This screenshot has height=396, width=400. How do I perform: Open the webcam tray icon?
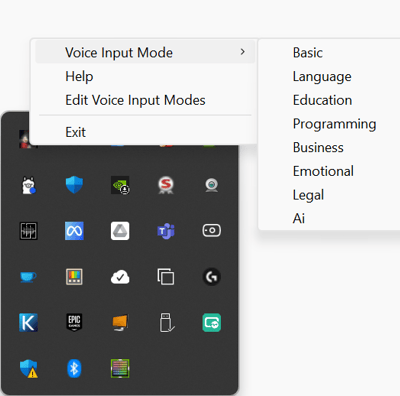tap(212, 185)
